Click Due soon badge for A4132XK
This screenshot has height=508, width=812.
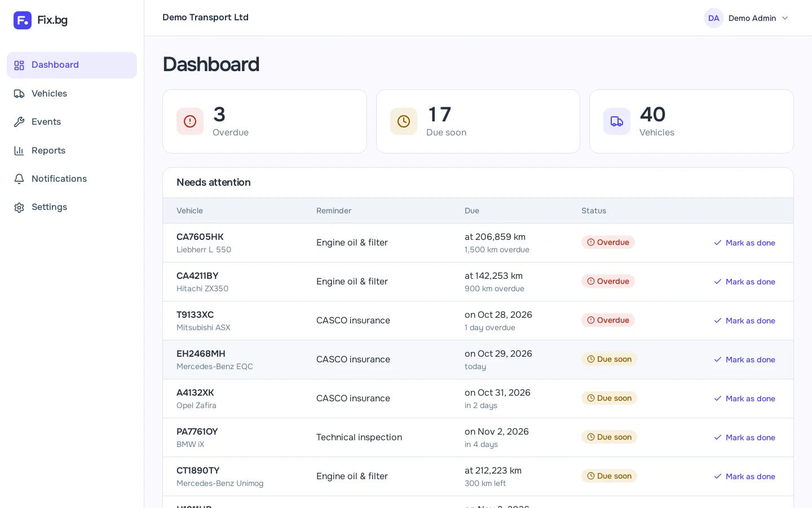tap(609, 398)
